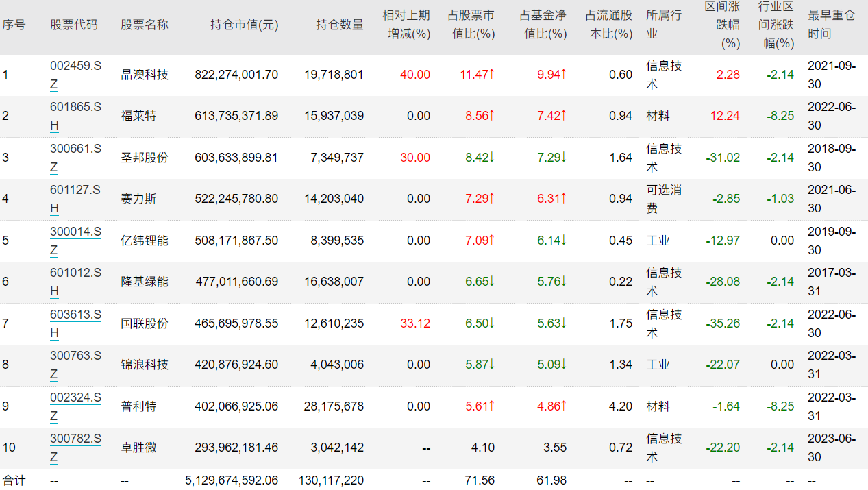The width and height of the screenshot is (868, 490).
Task: Click float share ratio 4.20
Action: point(621,406)
